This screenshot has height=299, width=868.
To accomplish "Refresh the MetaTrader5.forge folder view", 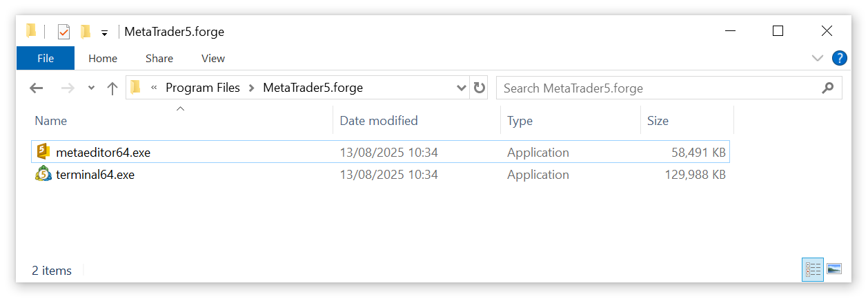I will (x=479, y=88).
